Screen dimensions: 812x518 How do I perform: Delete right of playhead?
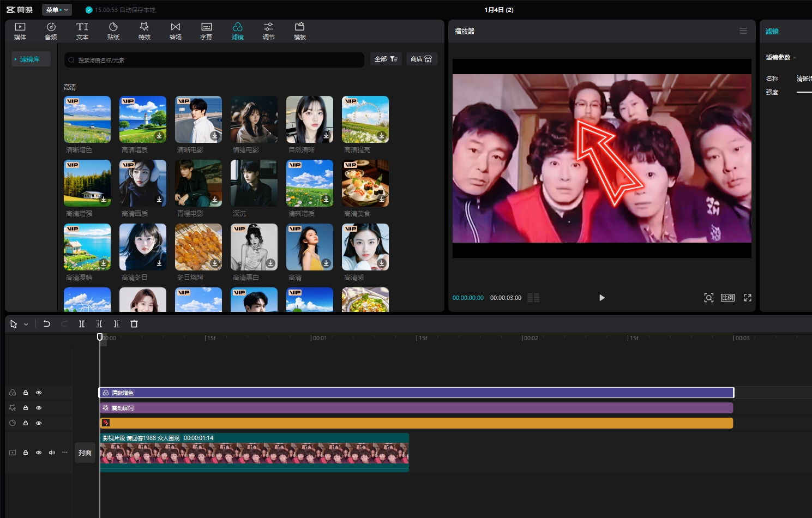click(x=117, y=324)
